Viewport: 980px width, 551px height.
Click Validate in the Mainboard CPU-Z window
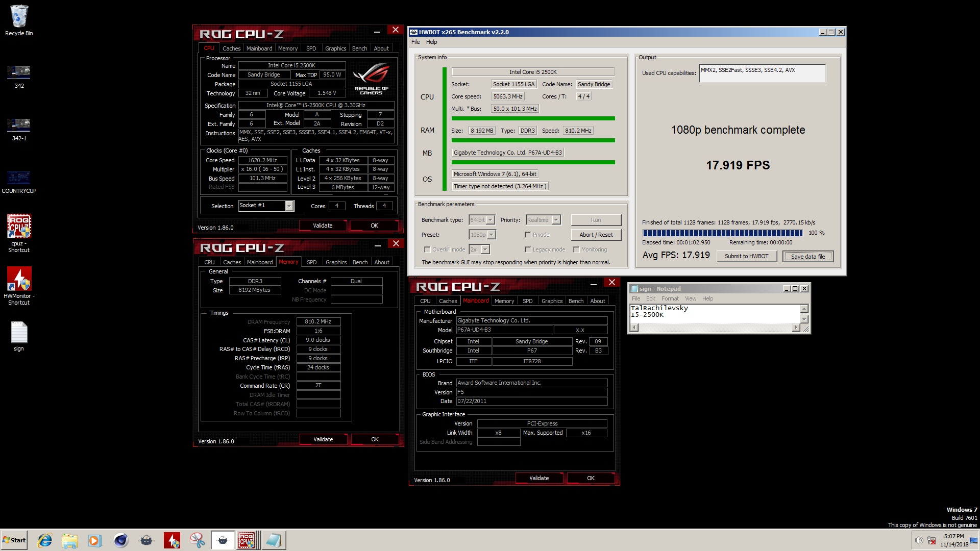coord(539,478)
